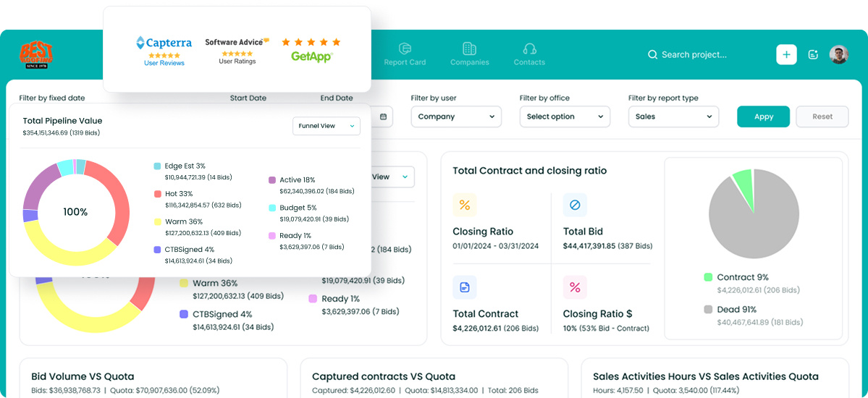
Task: Open the partially hidden View dropdown chevron
Action: click(405, 177)
